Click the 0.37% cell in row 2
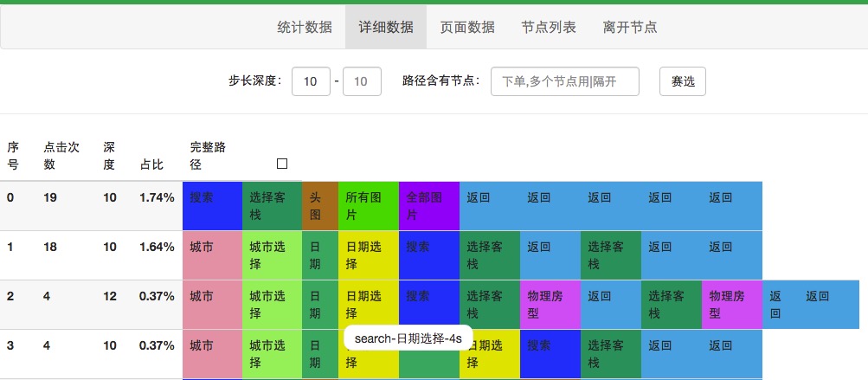The width and height of the screenshot is (868, 380). pos(157,296)
